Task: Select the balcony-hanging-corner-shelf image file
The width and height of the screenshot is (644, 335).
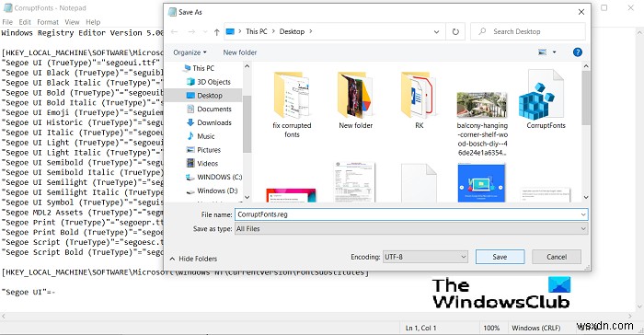Action: (482, 123)
